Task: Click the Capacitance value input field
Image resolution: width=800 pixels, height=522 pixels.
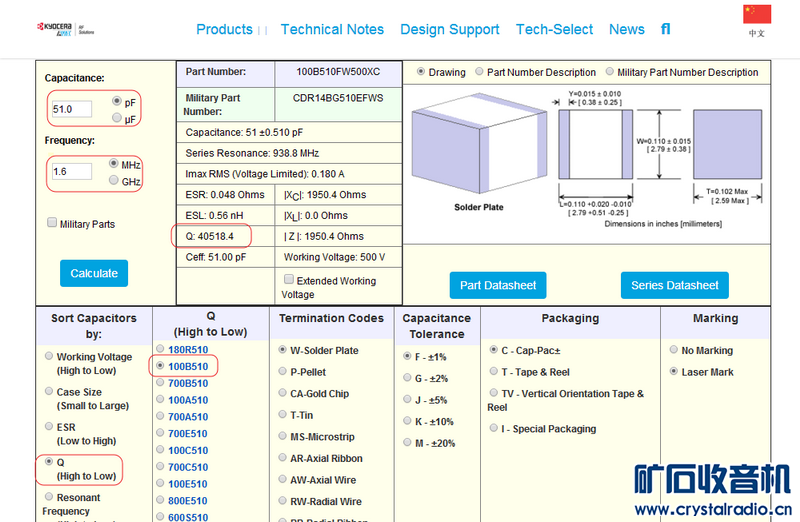Action: [x=72, y=109]
